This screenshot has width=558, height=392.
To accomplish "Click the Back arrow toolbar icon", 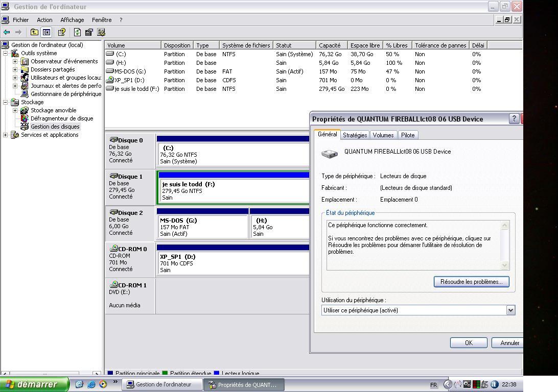I will point(7,32).
